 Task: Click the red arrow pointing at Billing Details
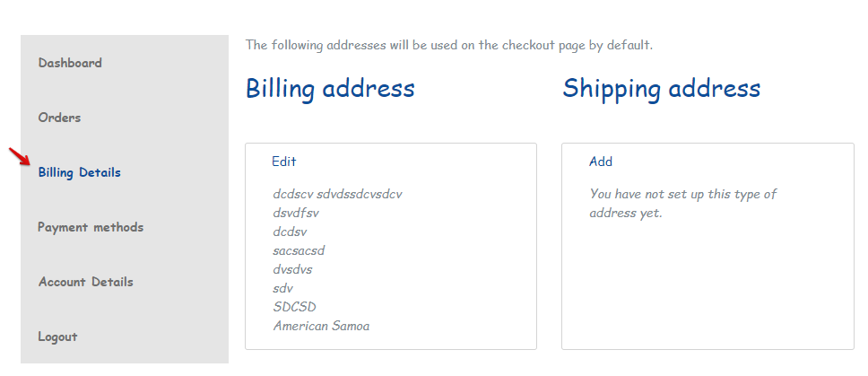20,156
